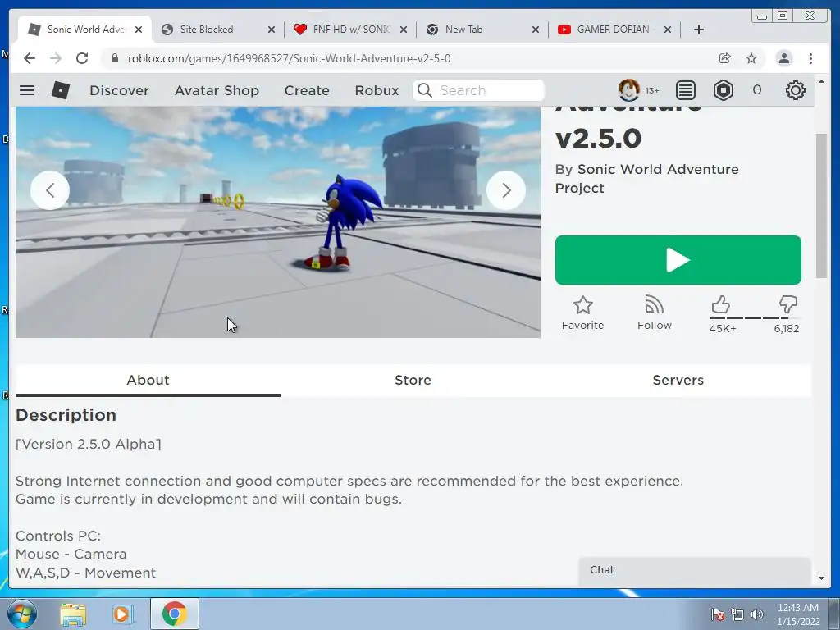Open the Roblox notifications feed icon
Viewport: 840px width, 630px height.
(685, 90)
